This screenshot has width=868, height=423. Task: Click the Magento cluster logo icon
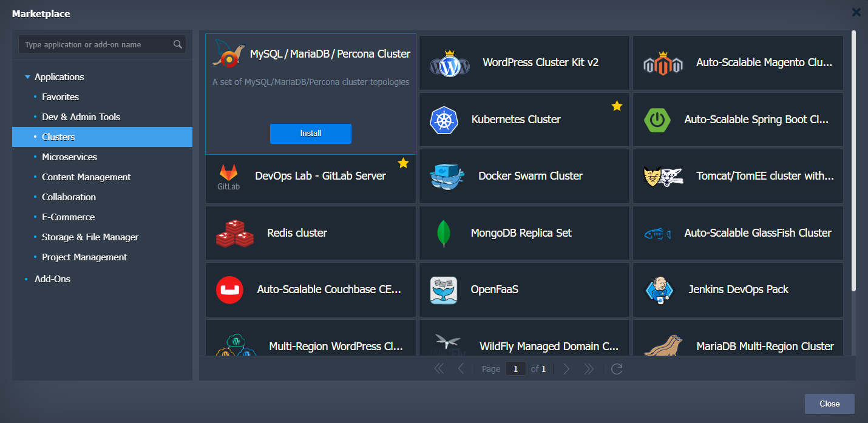[663, 63]
